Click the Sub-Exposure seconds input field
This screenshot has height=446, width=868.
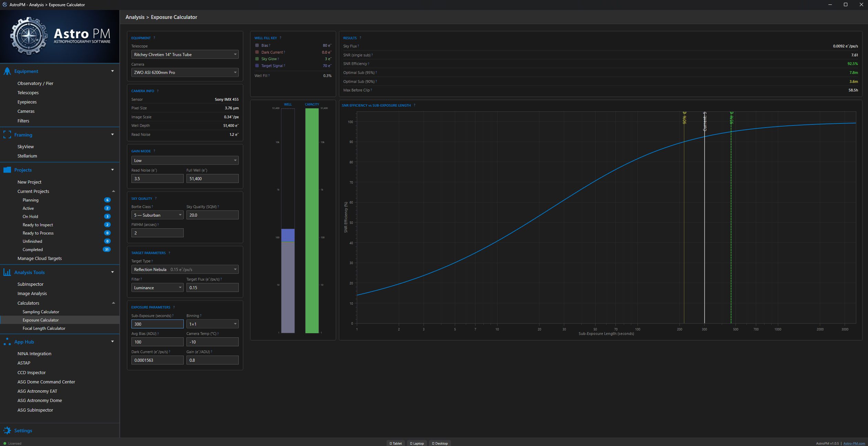coord(157,324)
